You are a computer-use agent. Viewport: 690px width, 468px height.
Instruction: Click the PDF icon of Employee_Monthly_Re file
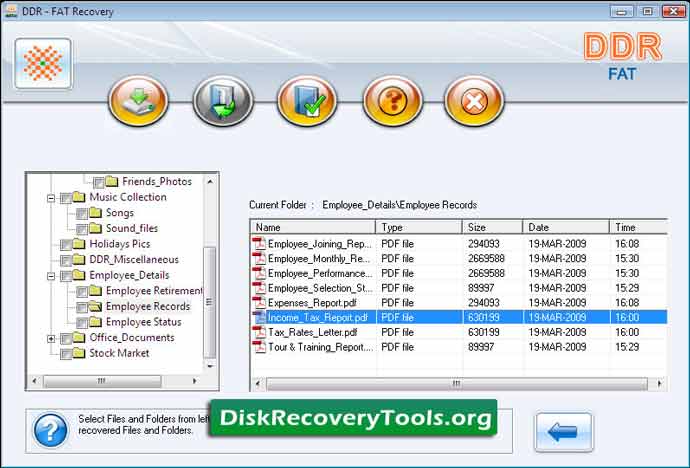(259, 258)
